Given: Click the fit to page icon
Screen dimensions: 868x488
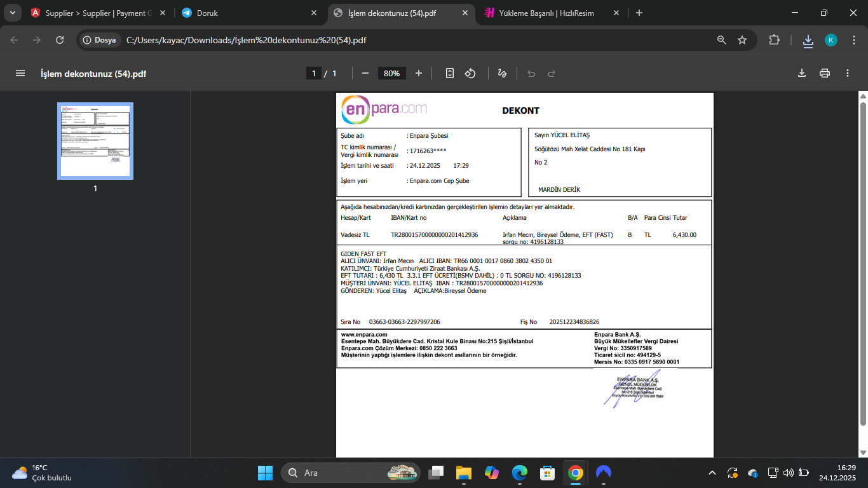Looking at the screenshot, I should coord(450,73).
